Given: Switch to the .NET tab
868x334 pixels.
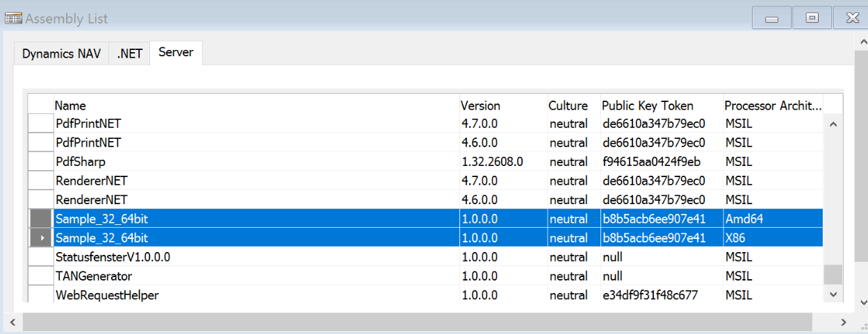Looking at the screenshot, I should pyautogui.click(x=130, y=53).
